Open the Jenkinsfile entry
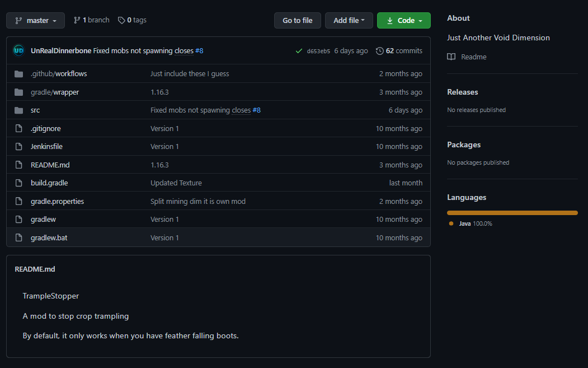Viewport: 588px width, 368px height. tap(45, 146)
